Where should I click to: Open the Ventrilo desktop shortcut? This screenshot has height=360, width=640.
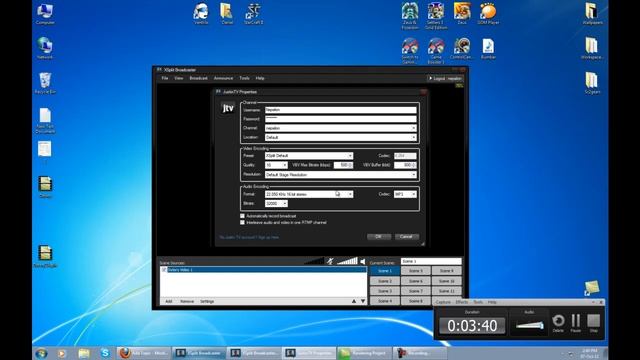point(201,13)
